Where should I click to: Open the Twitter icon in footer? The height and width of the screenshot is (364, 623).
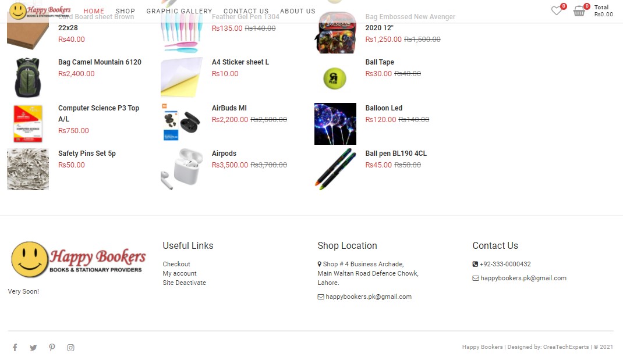pos(33,348)
